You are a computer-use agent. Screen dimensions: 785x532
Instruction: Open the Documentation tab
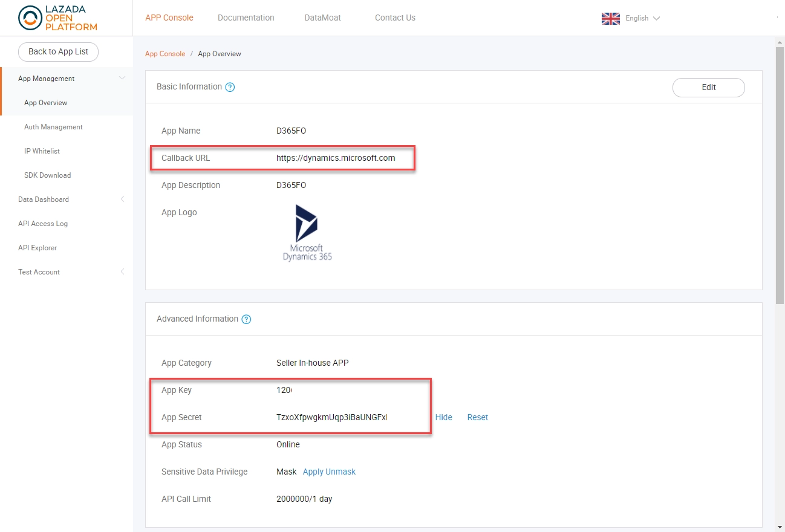[246, 18]
